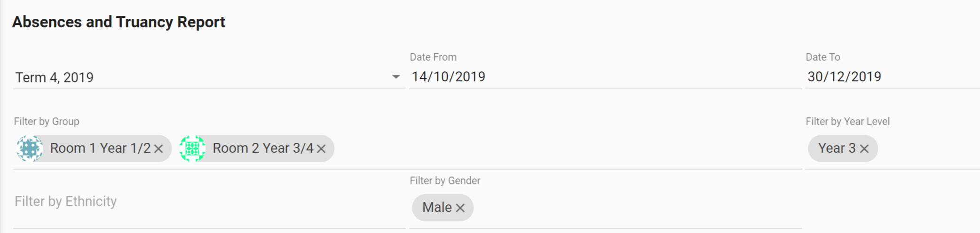
Task: Click the Male chip label
Action: (437, 207)
